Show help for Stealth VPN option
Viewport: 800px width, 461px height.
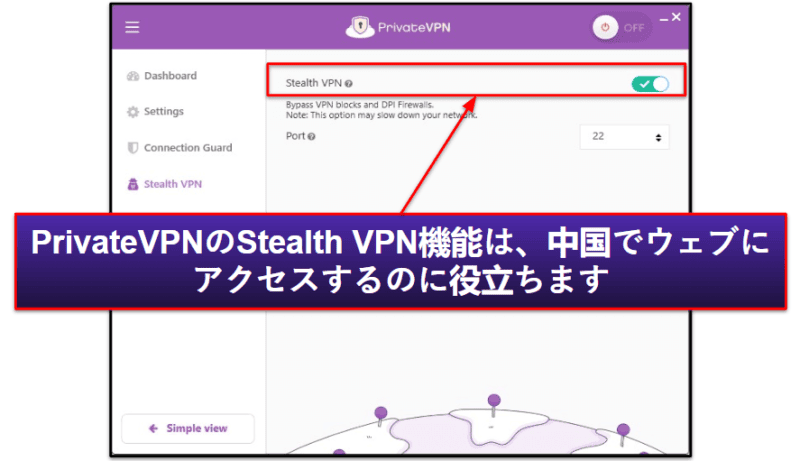(x=348, y=84)
